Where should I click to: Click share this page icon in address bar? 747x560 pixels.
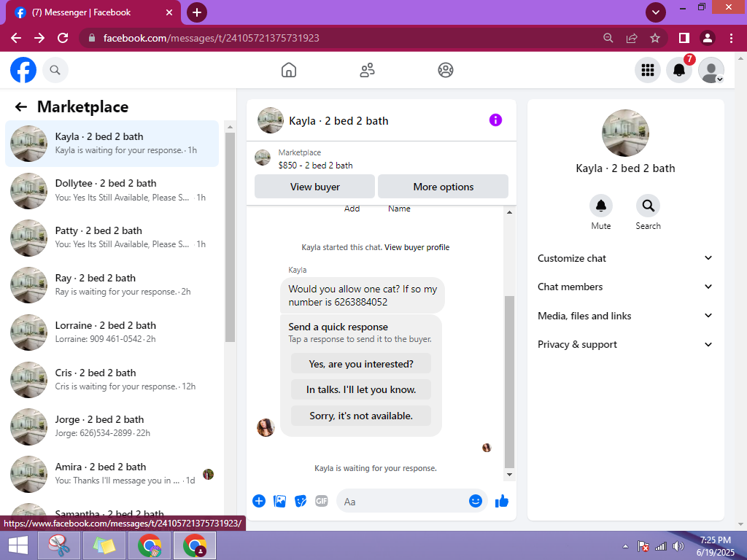pyautogui.click(x=632, y=38)
